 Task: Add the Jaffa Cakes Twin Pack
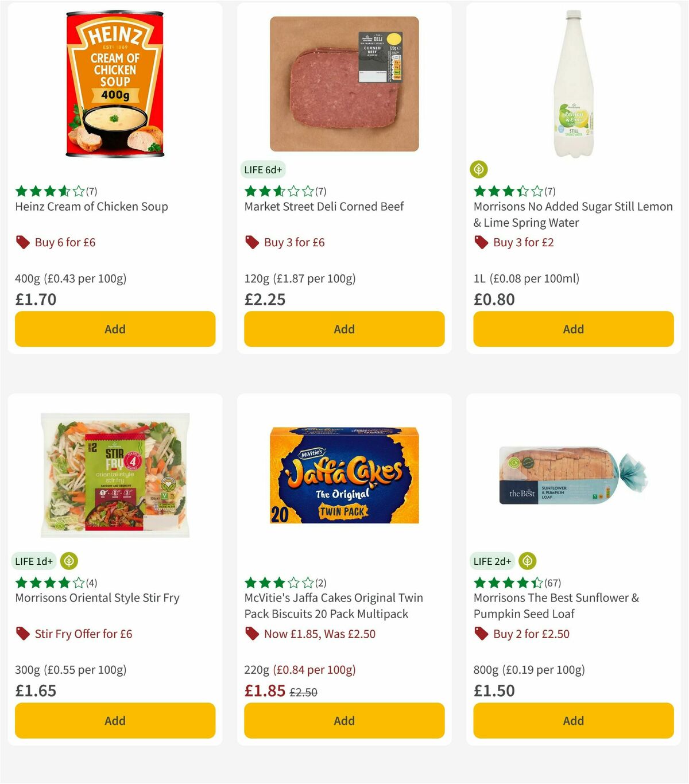(x=344, y=720)
